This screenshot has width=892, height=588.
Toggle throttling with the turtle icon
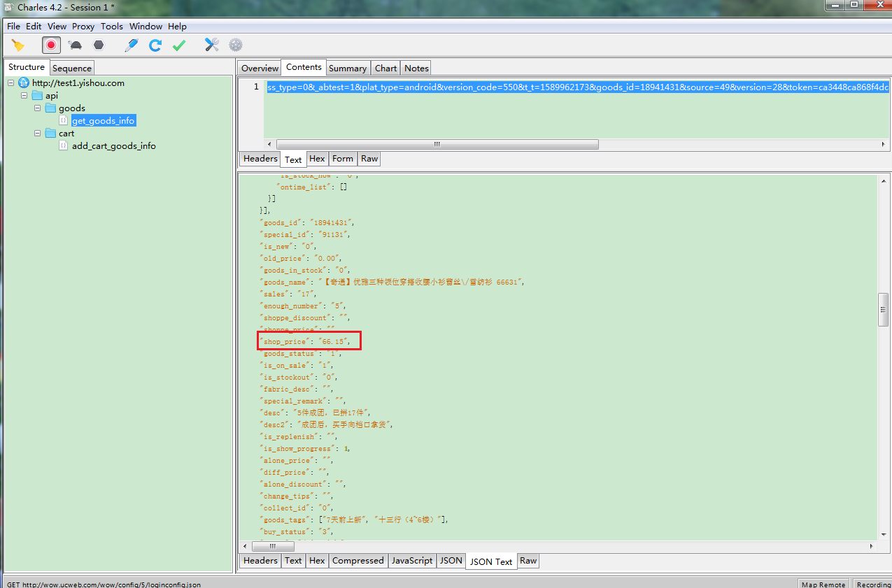pyautogui.click(x=75, y=45)
